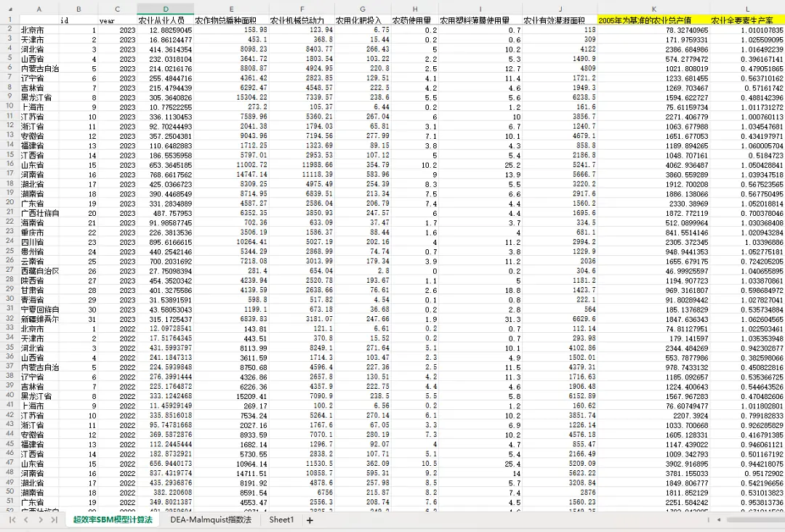
Task: Select the 内蒙古自治 cell in row 6
Action: pyautogui.click(x=39, y=68)
